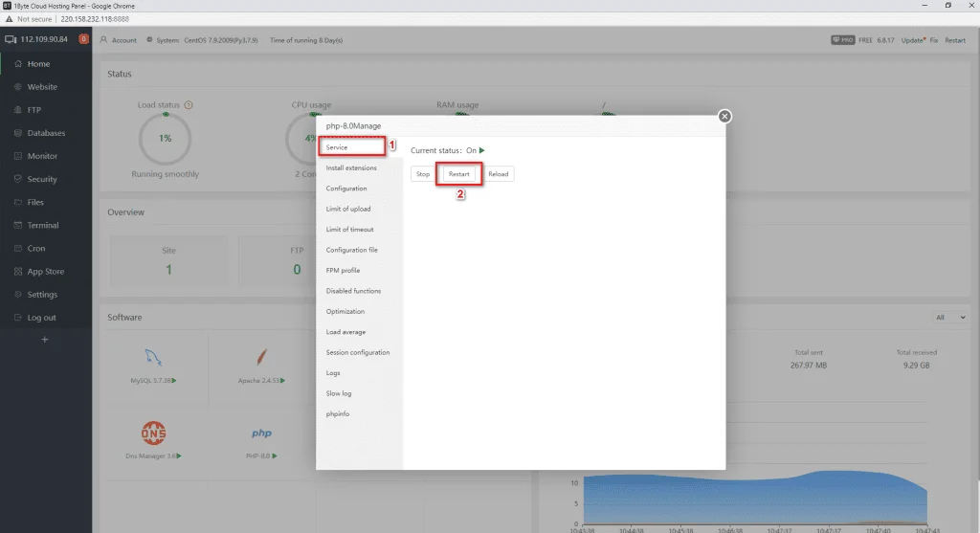Open Monitor in the sidebar
Image resolution: width=980 pixels, height=533 pixels.
(41, 156)
